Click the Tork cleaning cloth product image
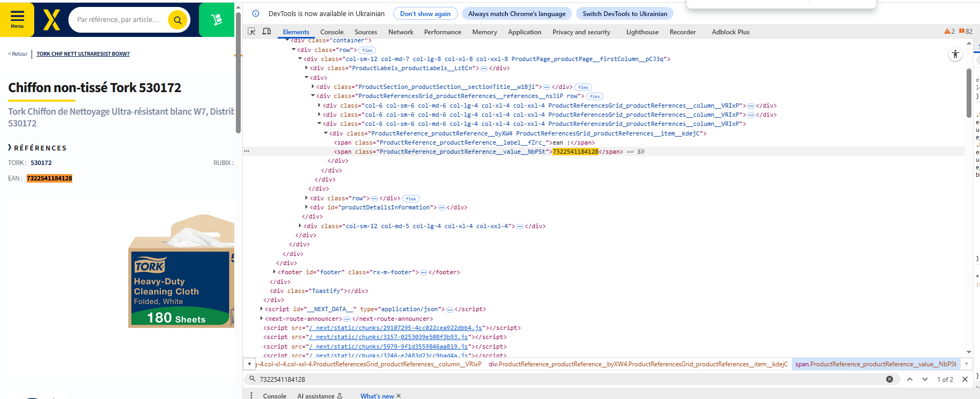Screen dimensions: 980x399 pos(181,272)
